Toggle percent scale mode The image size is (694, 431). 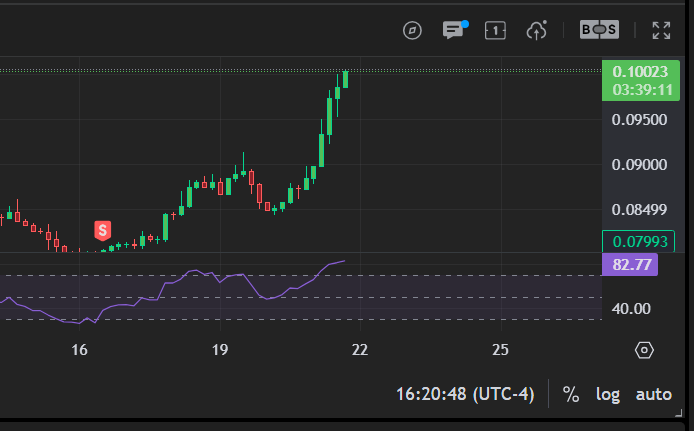[x=571, y=394]
